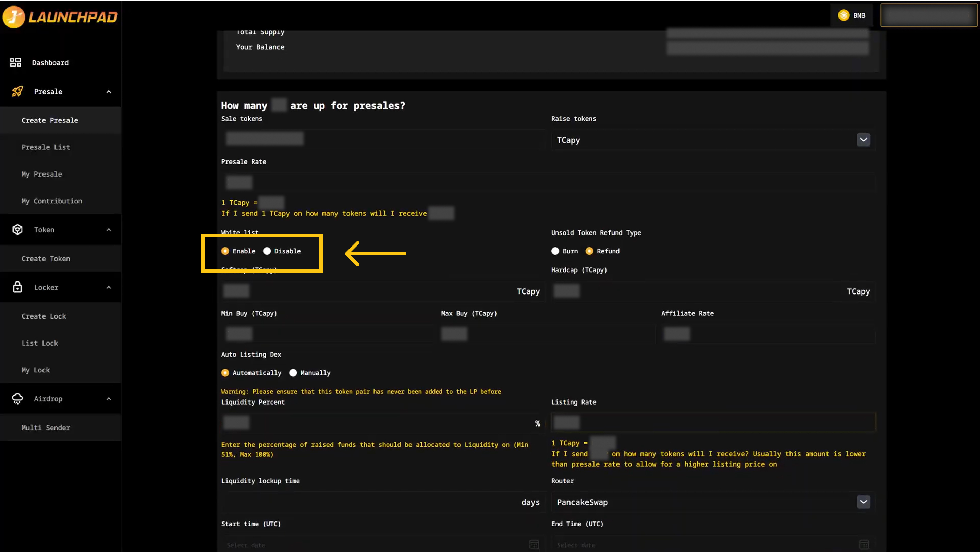Open the Router PancakeSwap dropdown
This screenshot has width=980, height=552.
[863, 502]
